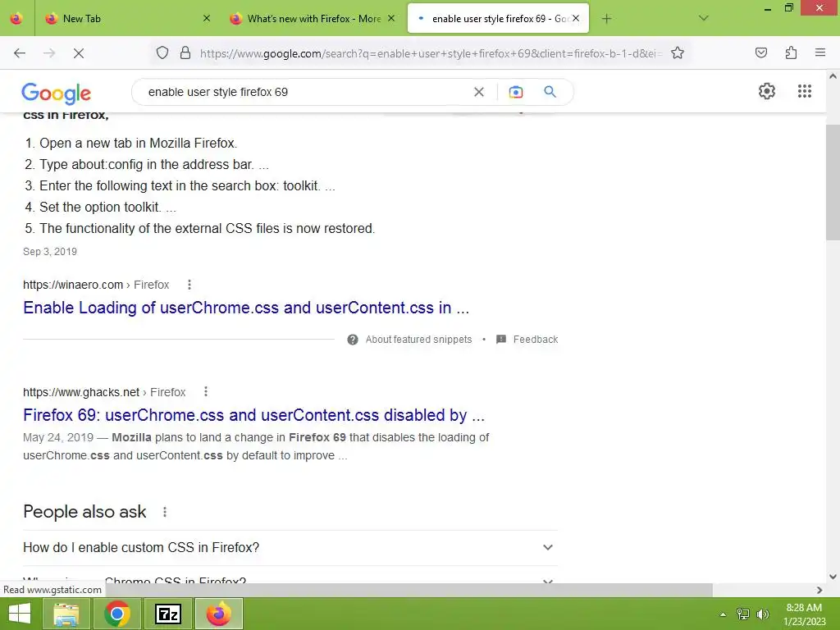840x630 pixels.
Task: Open options for winaero.com result
Action: pos(189,285)
